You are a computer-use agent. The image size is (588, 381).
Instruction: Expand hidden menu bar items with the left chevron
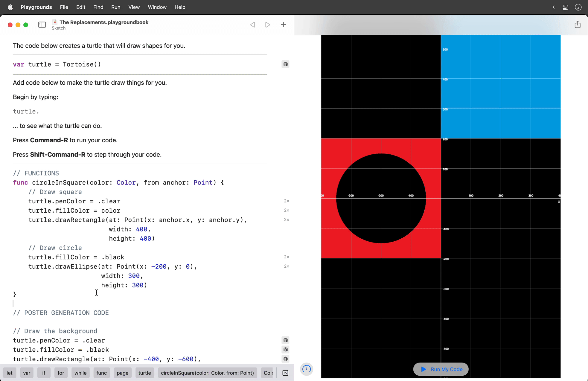pos(554,7)
